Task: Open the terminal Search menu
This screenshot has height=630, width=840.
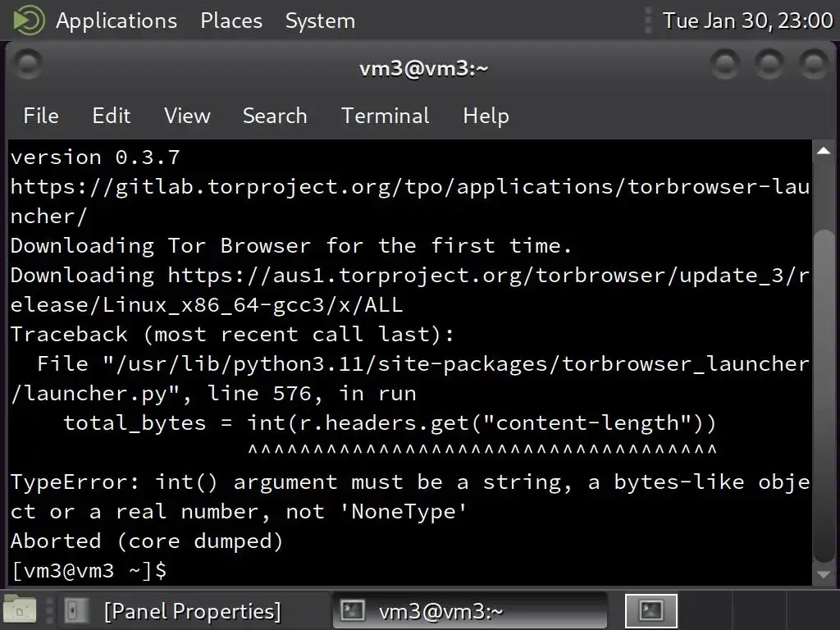Action: pos(275,116)
